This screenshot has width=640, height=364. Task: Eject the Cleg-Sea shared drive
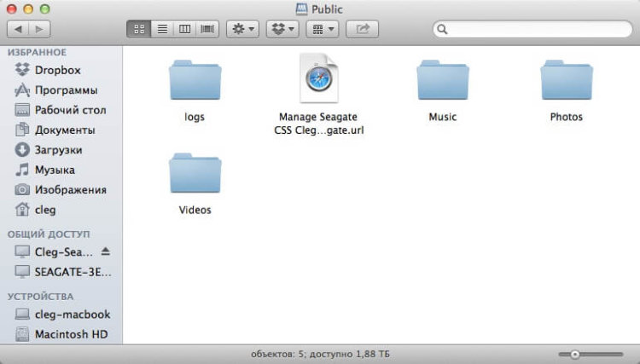(x=106, y=251)
